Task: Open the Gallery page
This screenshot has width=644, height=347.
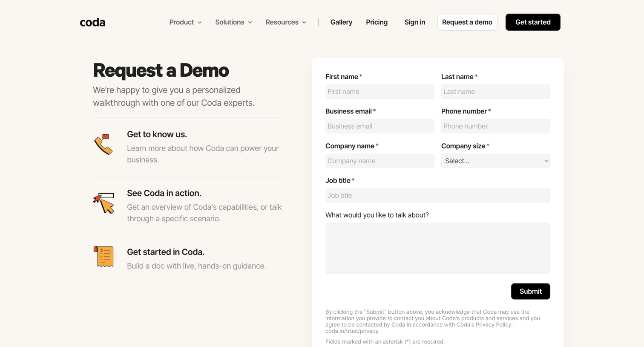Action: point(341,22)
